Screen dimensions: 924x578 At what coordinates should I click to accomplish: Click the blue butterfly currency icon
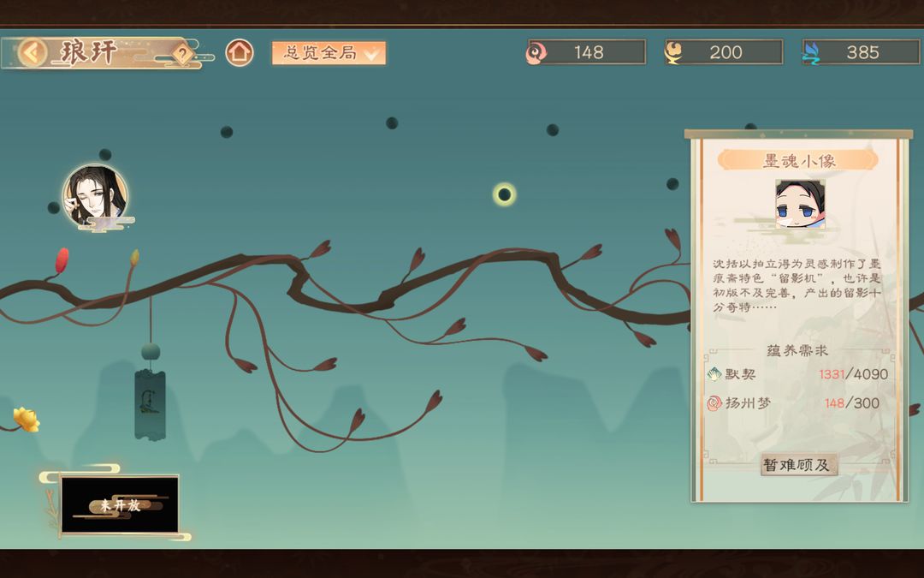(x=811, y=52)
